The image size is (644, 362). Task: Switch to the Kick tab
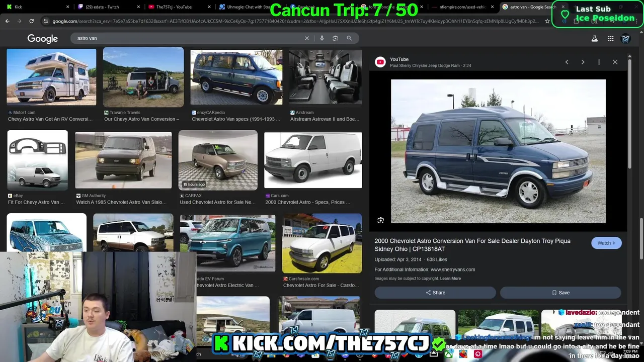pyautogui.click(x=38, y=7)
